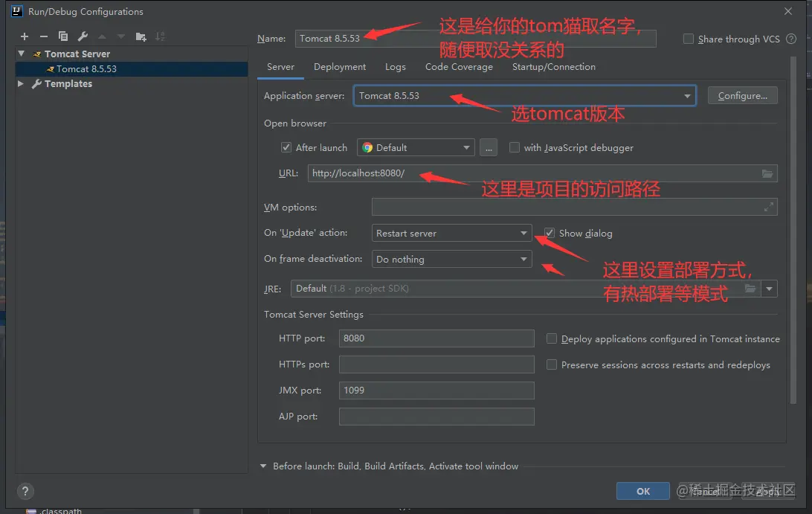Open On 'Update' action dropdown
This screenshot has width=812, height=514.
coord(451,233)
